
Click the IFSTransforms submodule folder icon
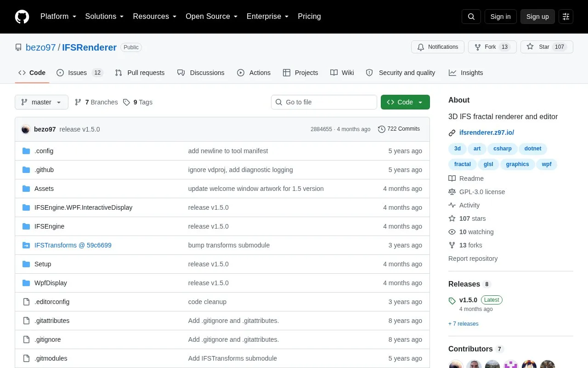26,245
